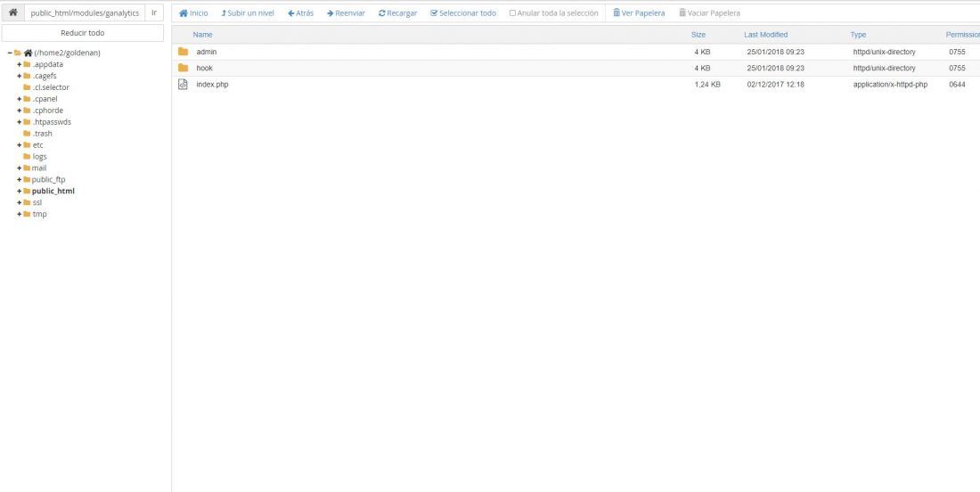Expand the .cagefs folder

pos(20,77)
